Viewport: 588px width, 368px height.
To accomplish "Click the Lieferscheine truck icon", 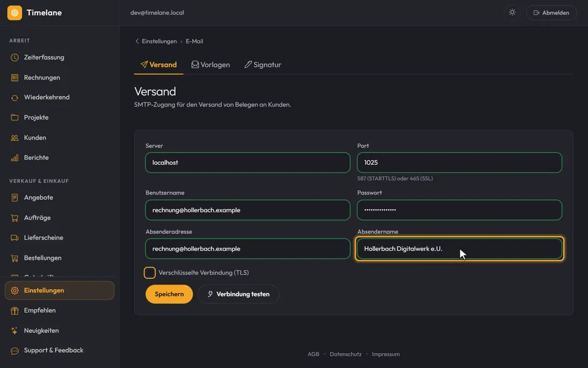I will click(x=15, y=238).
